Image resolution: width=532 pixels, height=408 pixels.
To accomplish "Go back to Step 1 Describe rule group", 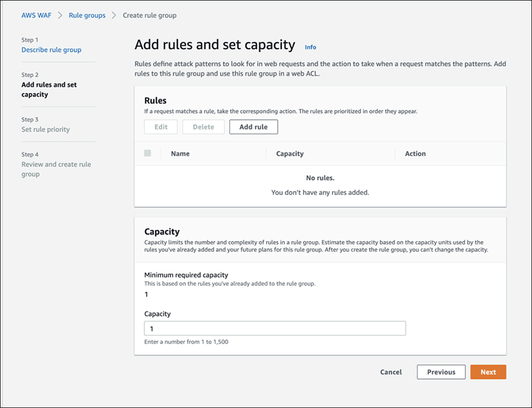I will click(x=51, y=50).
